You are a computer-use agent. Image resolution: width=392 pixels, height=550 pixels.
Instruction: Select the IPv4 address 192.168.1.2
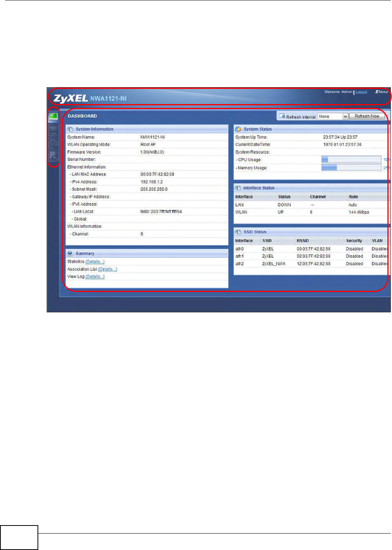(x=152, y=182)
